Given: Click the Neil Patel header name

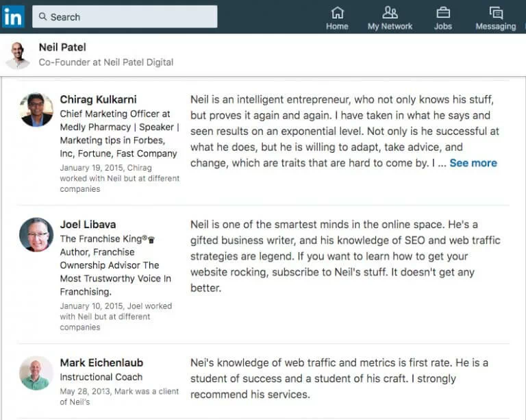Looking at the screenshot, I should pos(63,47).
